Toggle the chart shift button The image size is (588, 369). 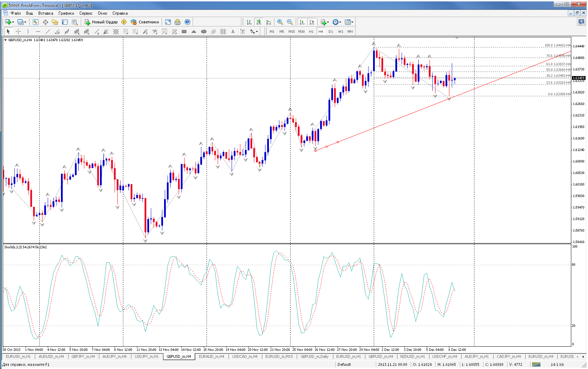click(x=312, y=22)
